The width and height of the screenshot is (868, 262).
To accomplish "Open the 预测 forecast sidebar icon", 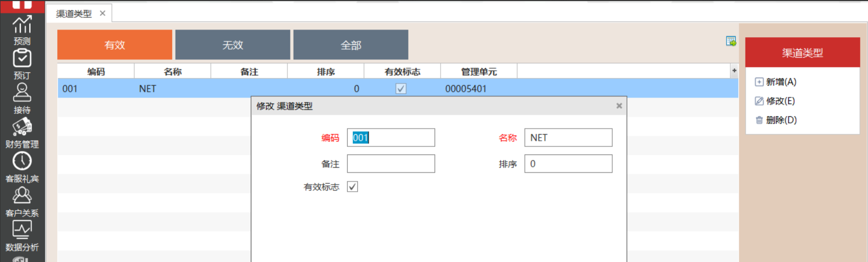I will (22, 25).
